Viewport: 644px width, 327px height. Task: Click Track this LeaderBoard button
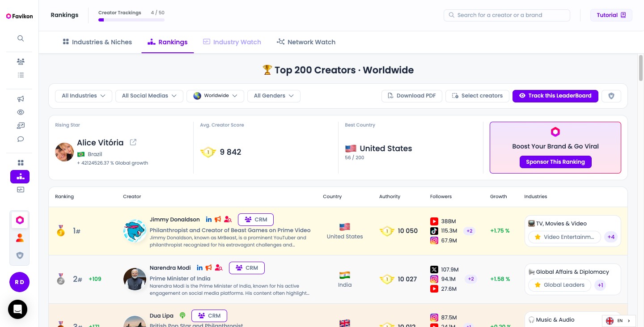coord(555,96)
